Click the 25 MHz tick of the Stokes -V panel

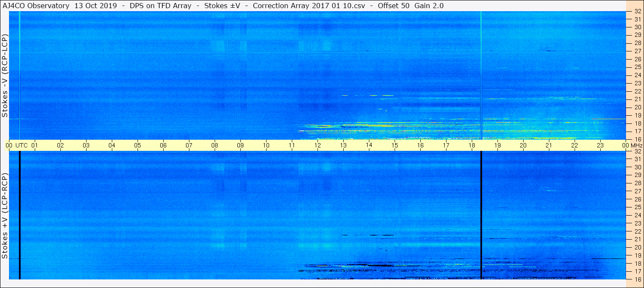638,67
